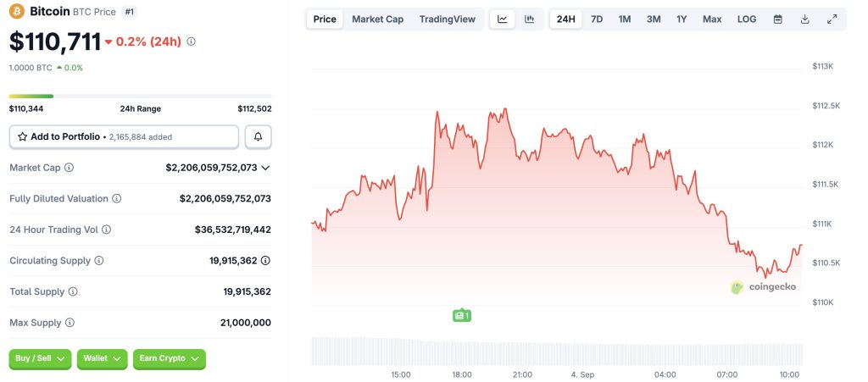Click the green news marker on chart
The image size is (868, 382).
click(x=461, y=315)
